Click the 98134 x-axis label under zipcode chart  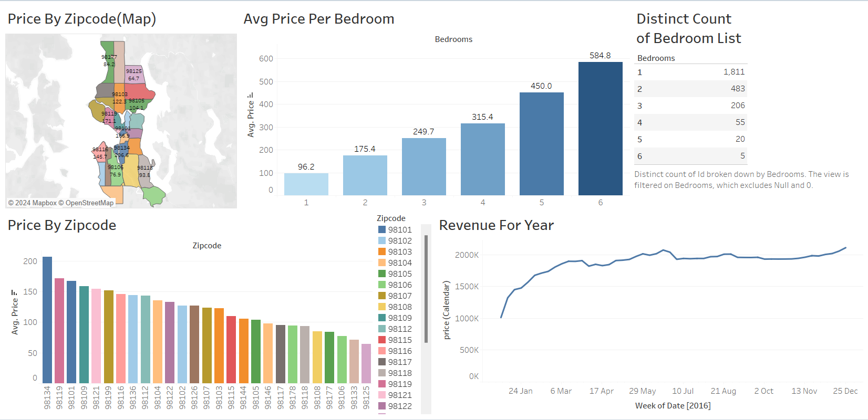(47, 397)
